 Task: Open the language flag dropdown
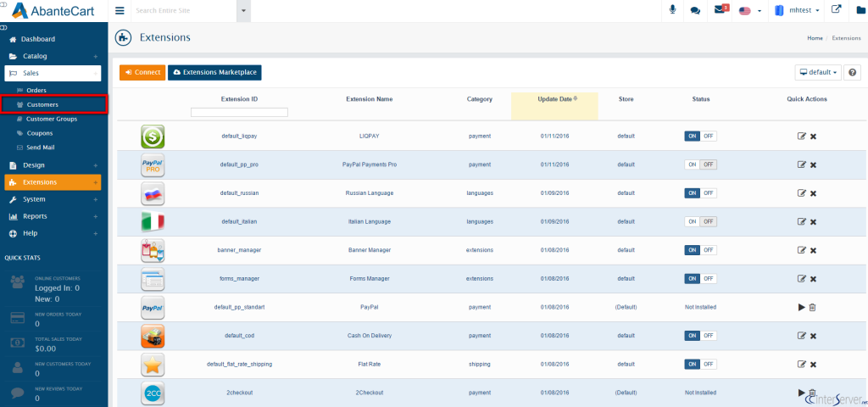click(x=750, y=10)
